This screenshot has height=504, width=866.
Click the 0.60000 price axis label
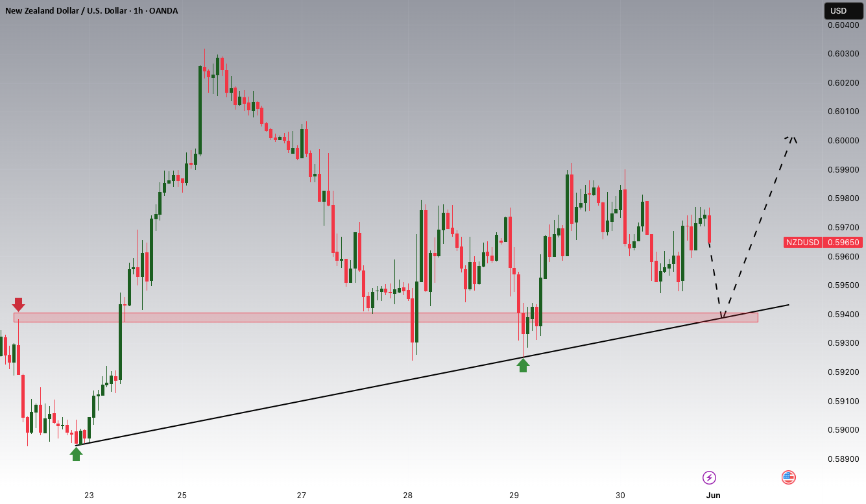tap(843, 141)
